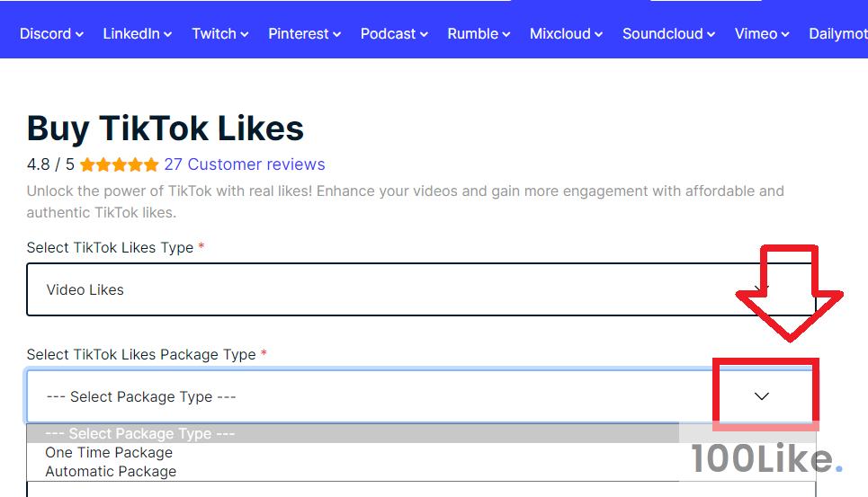This screenshot has height=497, width=868.
Task: Click the five-star rating icons
Action: 119,164
